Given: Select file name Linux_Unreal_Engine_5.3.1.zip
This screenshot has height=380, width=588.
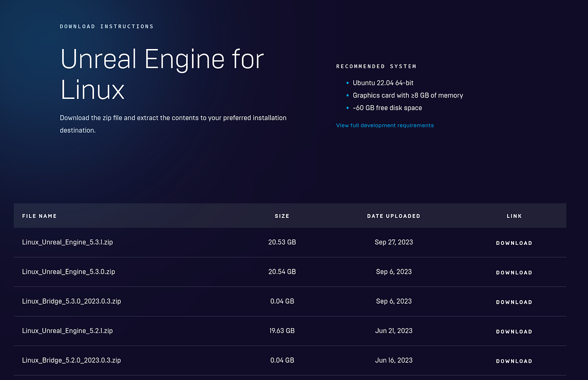Looking at the screenshot, I should (x=68, y=242).
